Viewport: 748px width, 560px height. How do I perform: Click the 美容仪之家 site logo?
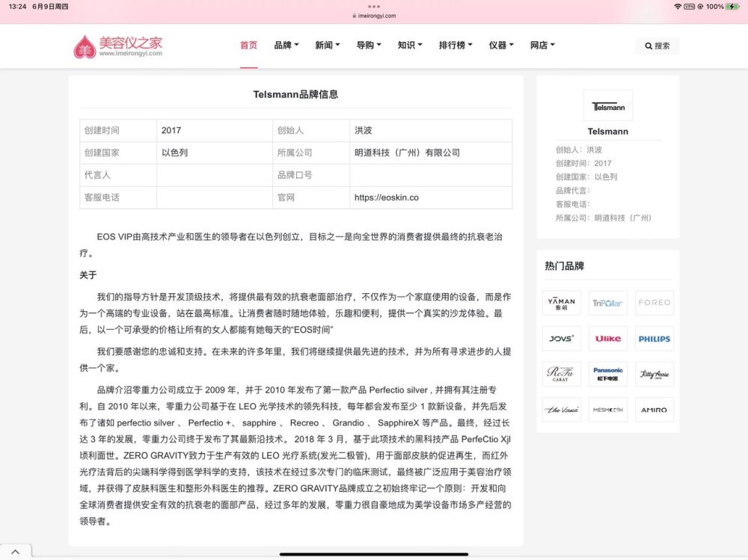(x=118, y=46)
